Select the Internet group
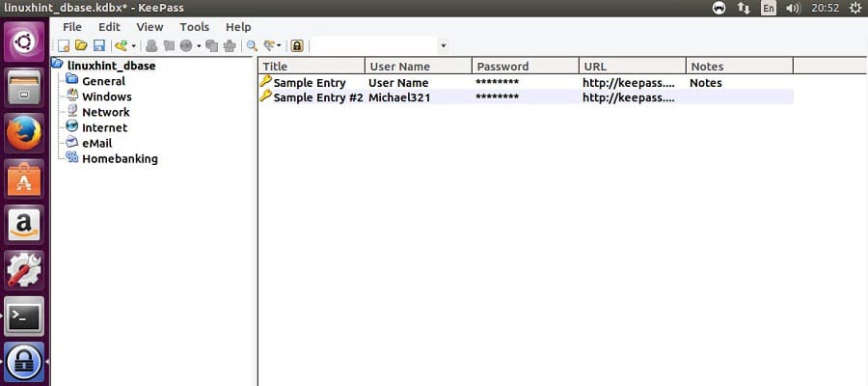Screen dimensions: 868x386 [104, 127]
